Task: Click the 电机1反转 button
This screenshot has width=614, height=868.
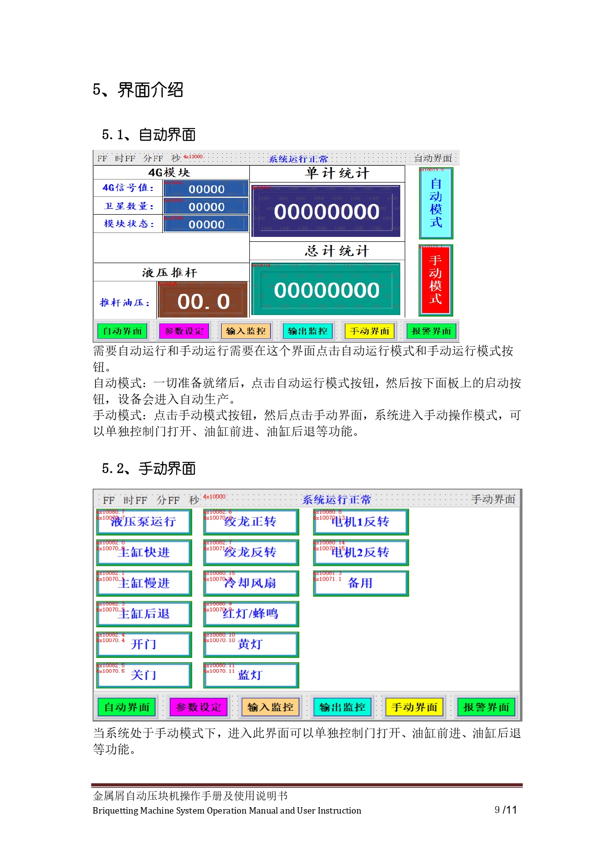Action: pos(361,522)
